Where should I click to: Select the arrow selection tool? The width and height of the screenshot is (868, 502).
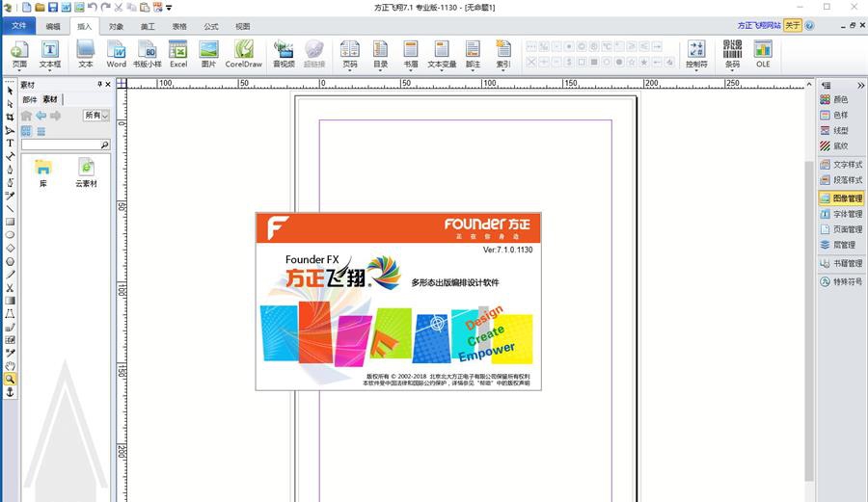[x=10, y=91]
